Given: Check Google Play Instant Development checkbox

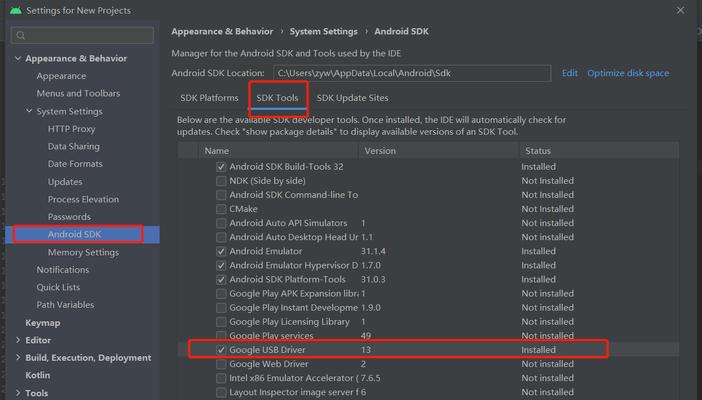Looking at the screenshot, I should (221, 308).
